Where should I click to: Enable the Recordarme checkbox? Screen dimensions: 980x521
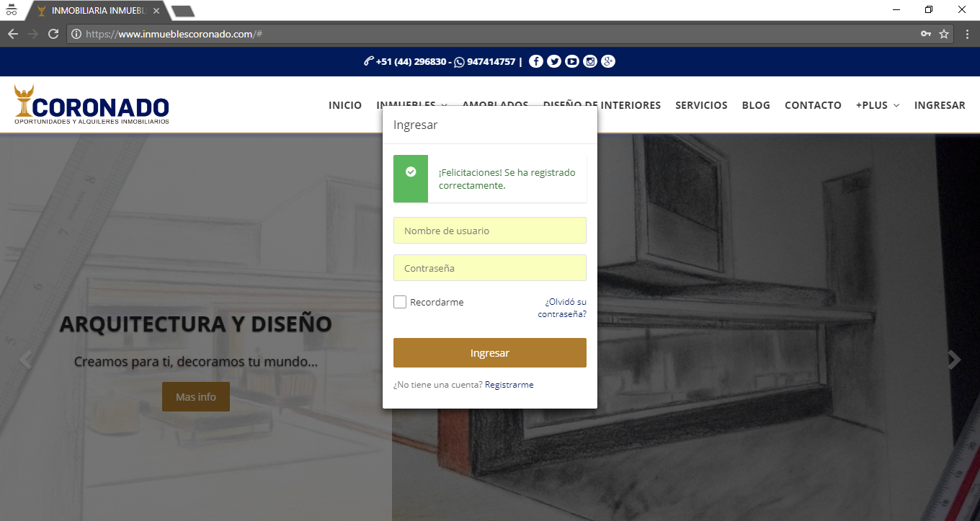point(400,302)
